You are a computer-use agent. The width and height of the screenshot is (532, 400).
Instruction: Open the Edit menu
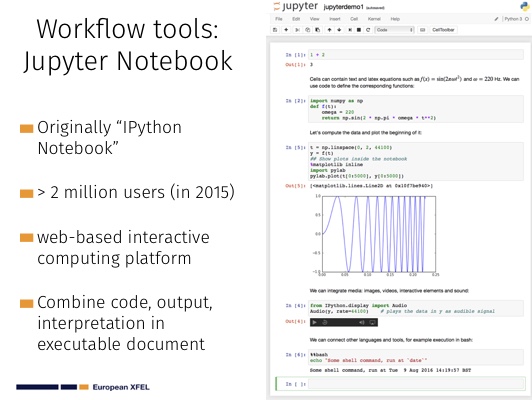tap(296, 19)
